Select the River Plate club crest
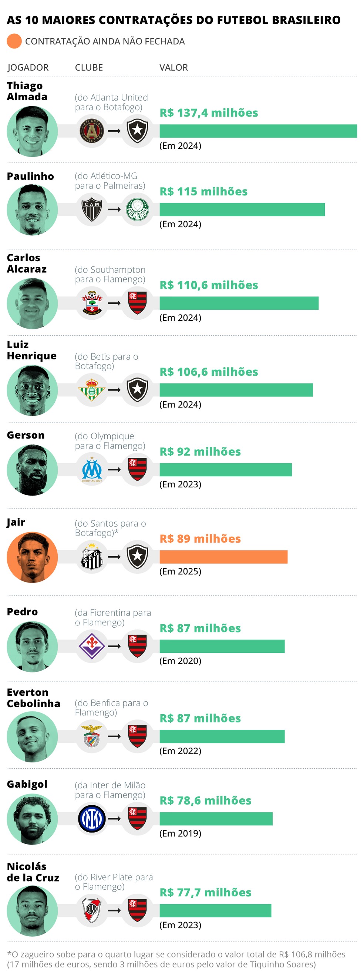 92,910
